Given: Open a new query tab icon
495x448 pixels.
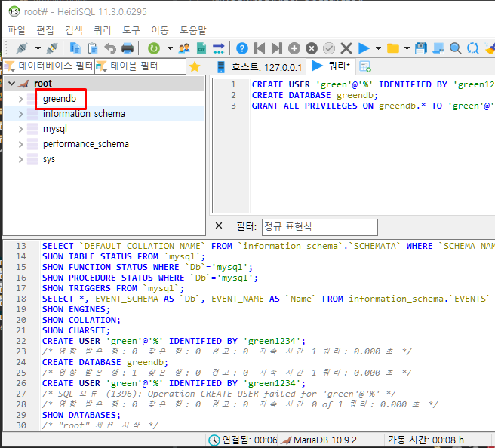Looking at the screenshot, I should click(365, 66).
